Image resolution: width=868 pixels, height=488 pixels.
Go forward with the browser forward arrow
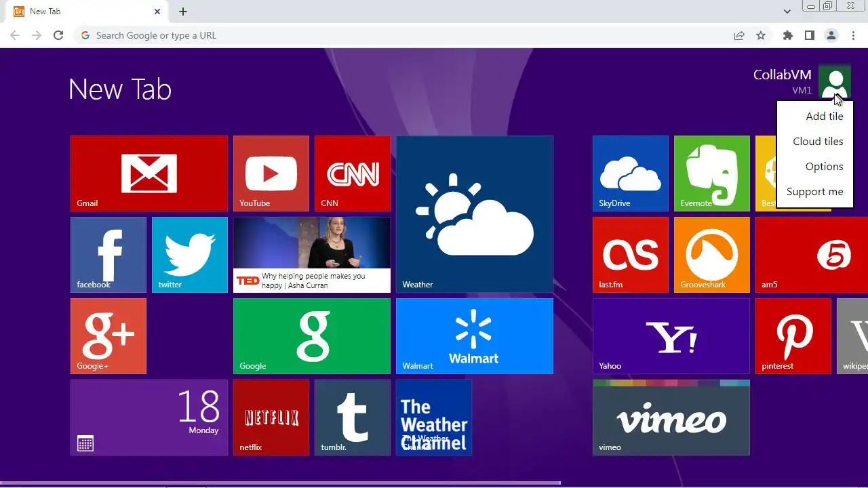pos(37,35)
